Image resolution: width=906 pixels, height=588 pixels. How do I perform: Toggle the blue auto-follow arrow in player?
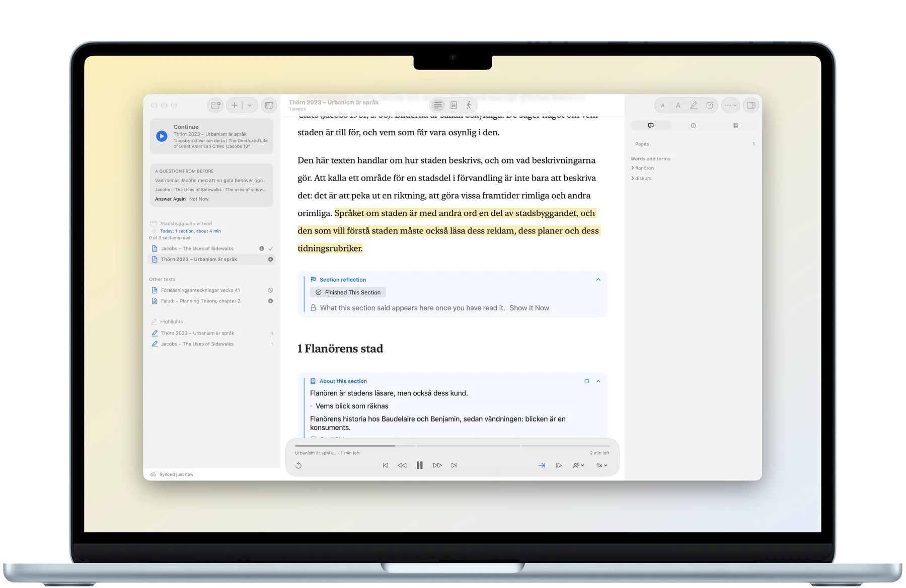[542, 465]
